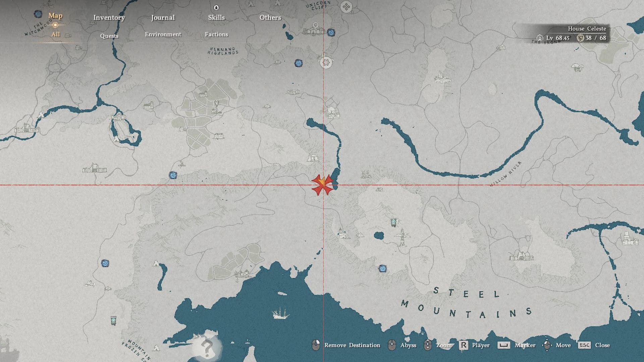Switch to the Journal tab
644x362 pixels.
[x=163, y=17]
